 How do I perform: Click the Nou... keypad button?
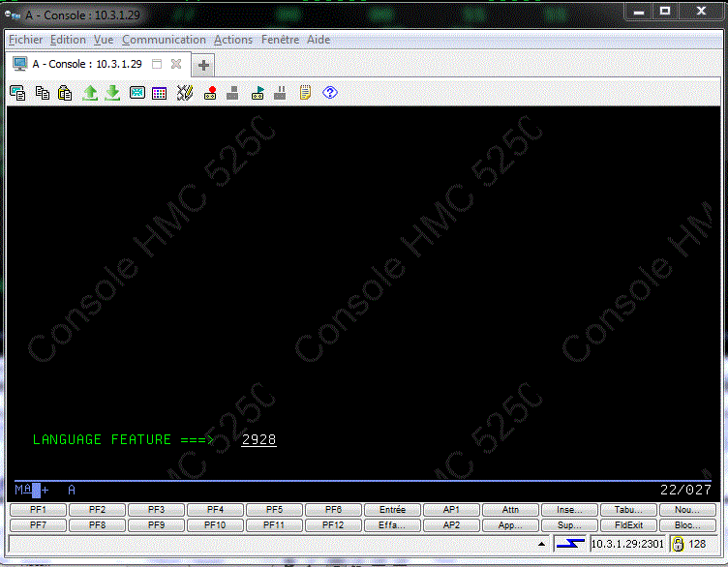pyautogui.click(x=687, y=510)
